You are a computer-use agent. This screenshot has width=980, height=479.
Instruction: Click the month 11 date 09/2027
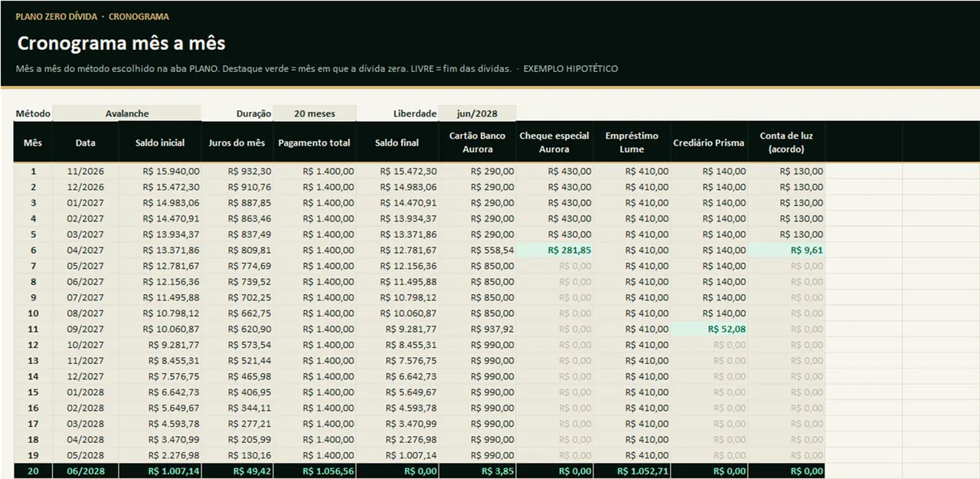pyautogui.click(x=85, y=329)
